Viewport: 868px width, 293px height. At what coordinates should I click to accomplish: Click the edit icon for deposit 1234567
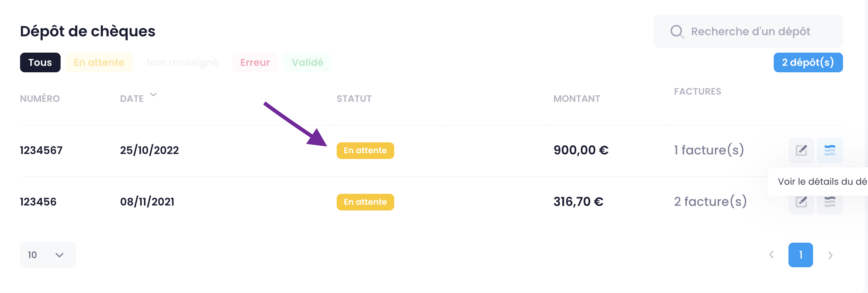pos(801,150)
